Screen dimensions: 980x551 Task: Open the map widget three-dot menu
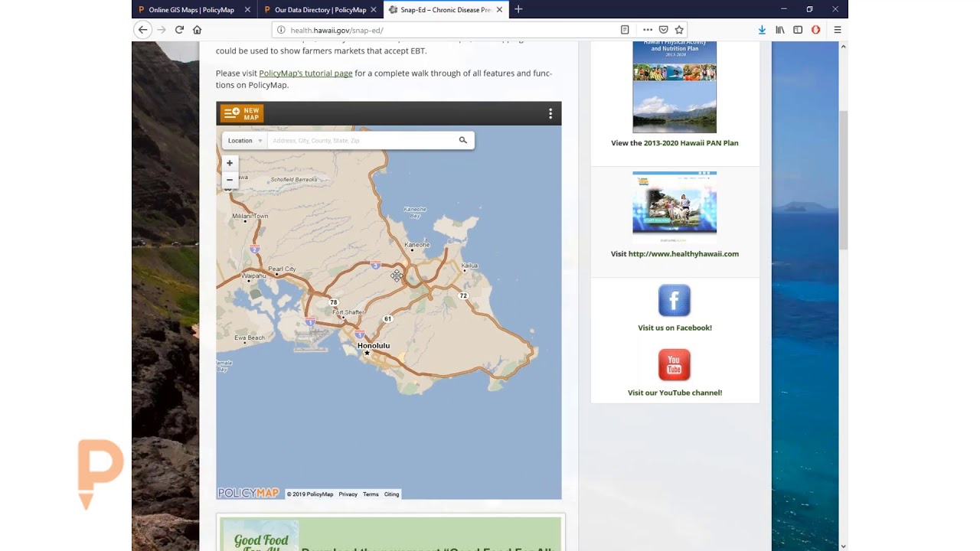pyautogui.click(x=550, y=113)
